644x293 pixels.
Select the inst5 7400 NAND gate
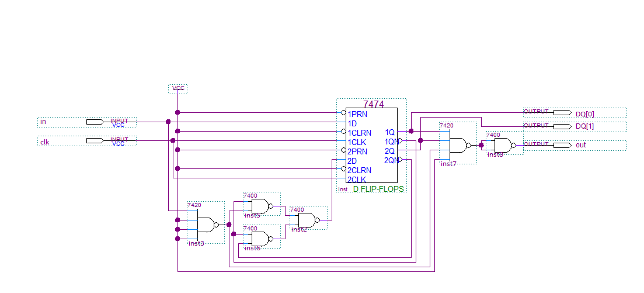(260, 206)
